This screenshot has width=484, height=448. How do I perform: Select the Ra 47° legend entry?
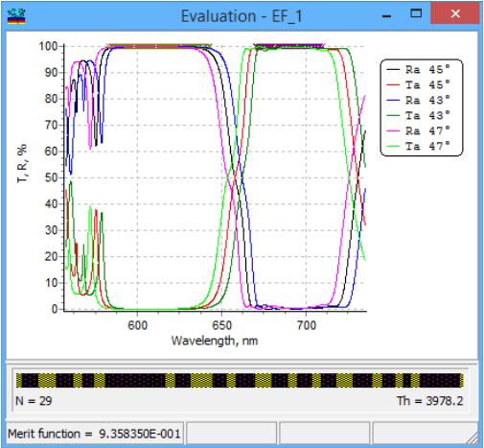tap(418, 130)
